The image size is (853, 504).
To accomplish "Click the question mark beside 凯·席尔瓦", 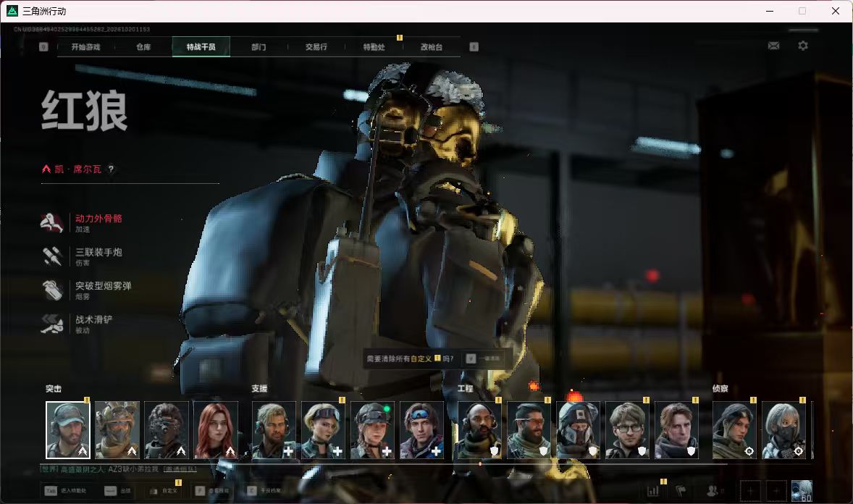I will (x=111, y=169).
